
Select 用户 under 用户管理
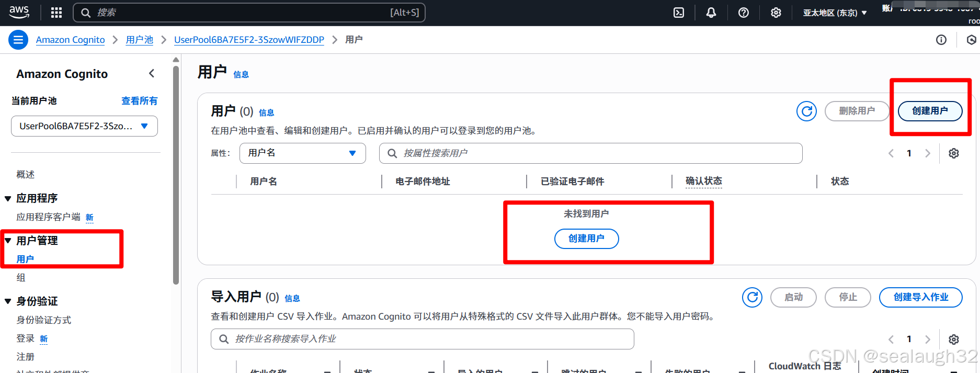(x=25, y=259)
